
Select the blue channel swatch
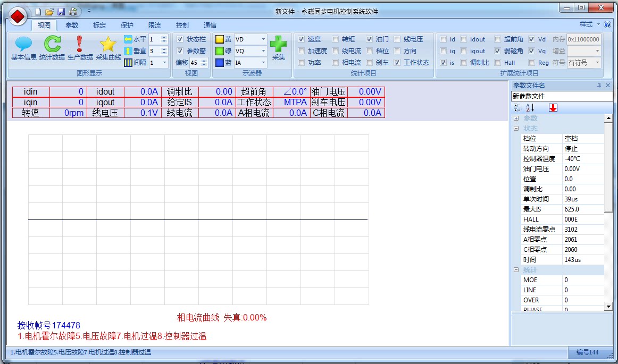click(x=220, y=63)
